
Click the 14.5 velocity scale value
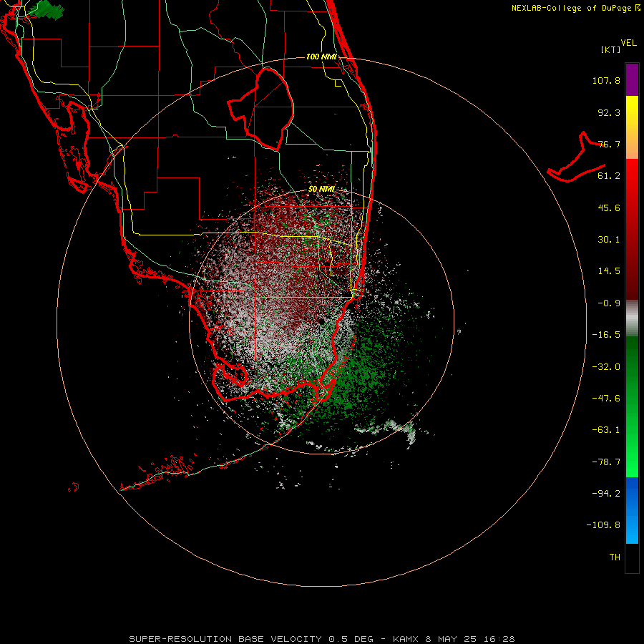point(609,271)
